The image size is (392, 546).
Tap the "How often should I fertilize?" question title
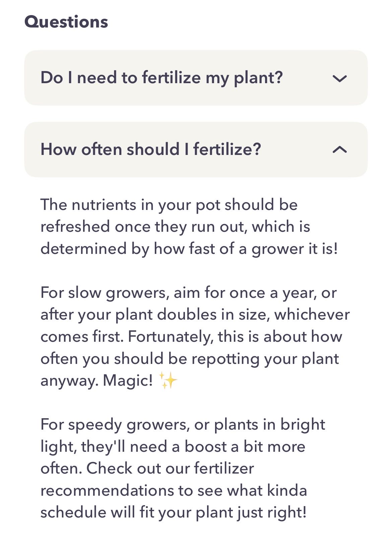coord(150,149)
